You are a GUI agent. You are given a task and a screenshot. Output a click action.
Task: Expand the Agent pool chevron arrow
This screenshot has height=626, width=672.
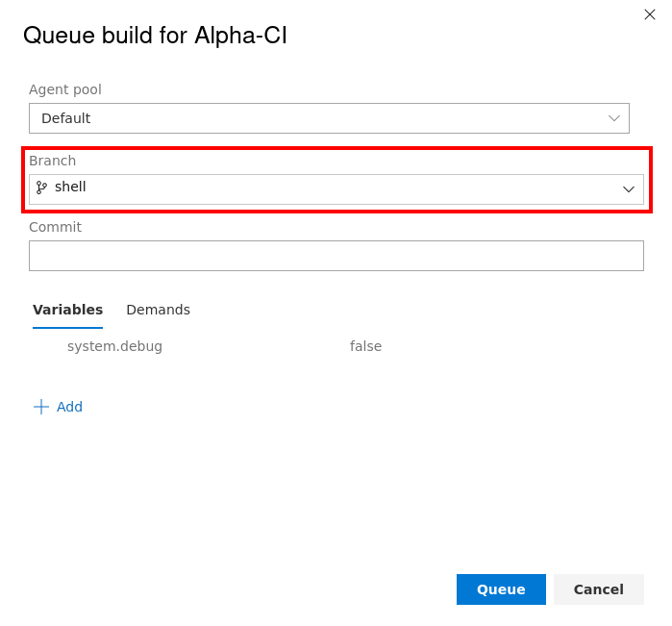(614, 118)
